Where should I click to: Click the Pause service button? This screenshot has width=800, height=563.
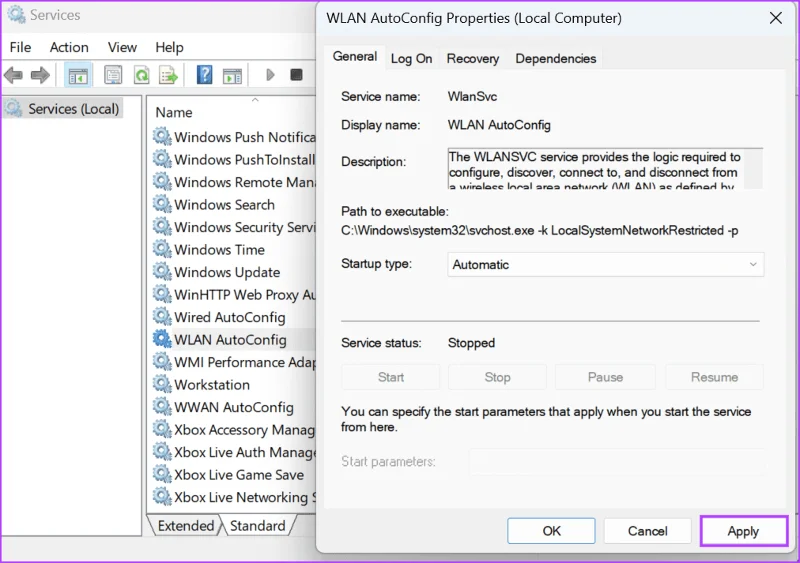point(605,377)
